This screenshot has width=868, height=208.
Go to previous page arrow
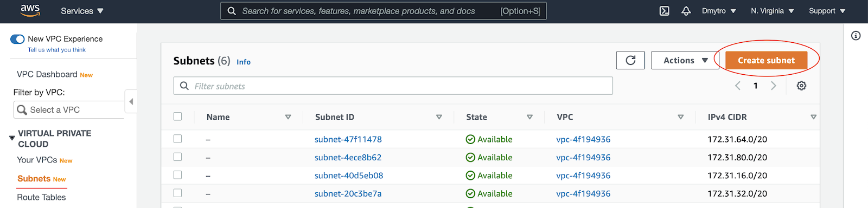pyautogui.click(x=738, y=86)
